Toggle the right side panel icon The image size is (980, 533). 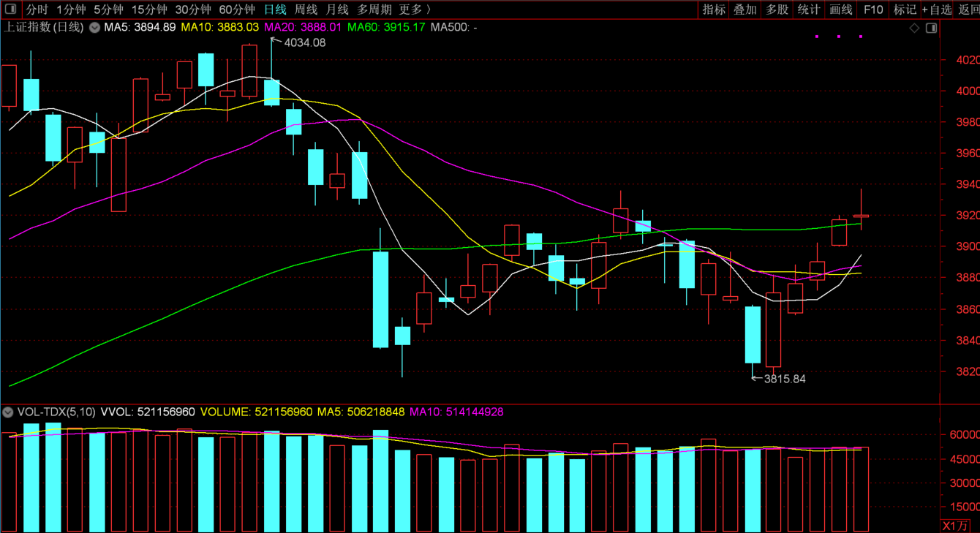pyautogui.click(x=931, y=28)
